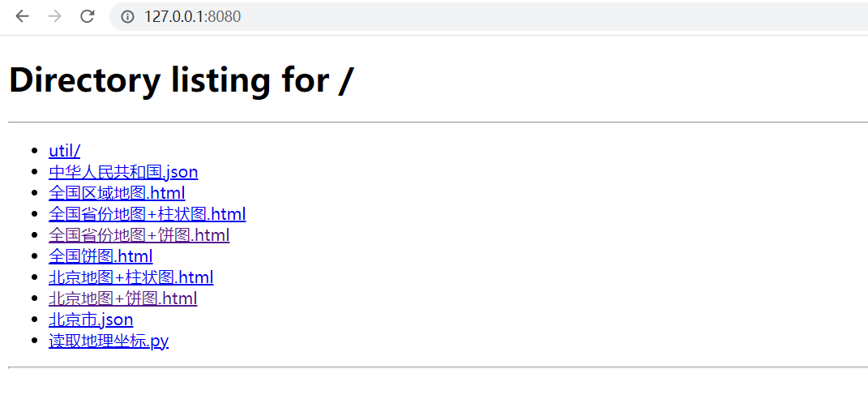Click the browser forward arrow

point(55,16)
